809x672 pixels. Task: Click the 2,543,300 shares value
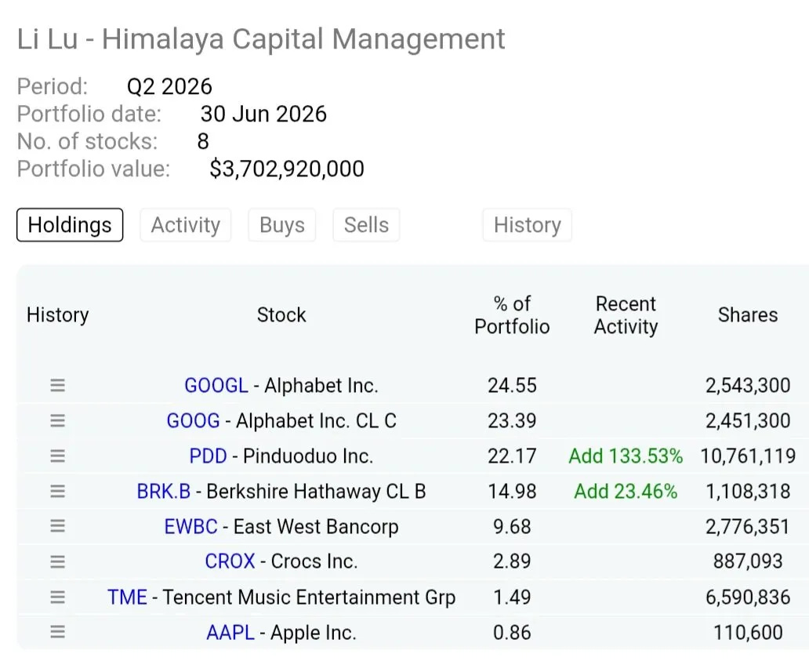(x=748, y=386)
